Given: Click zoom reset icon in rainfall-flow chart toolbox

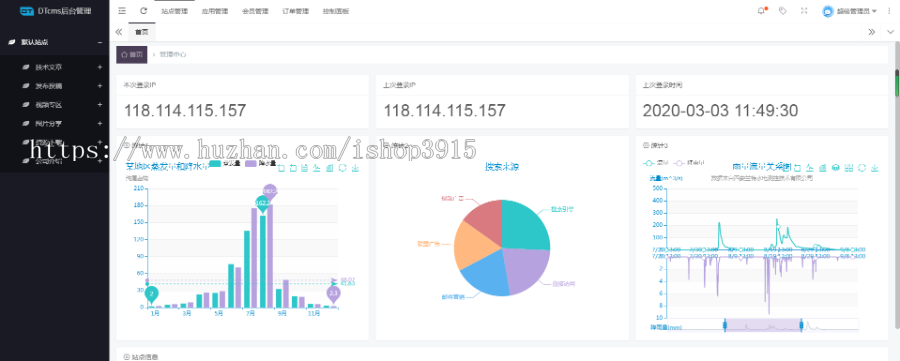Looking at the screenshot, I should tap(797, 168).
